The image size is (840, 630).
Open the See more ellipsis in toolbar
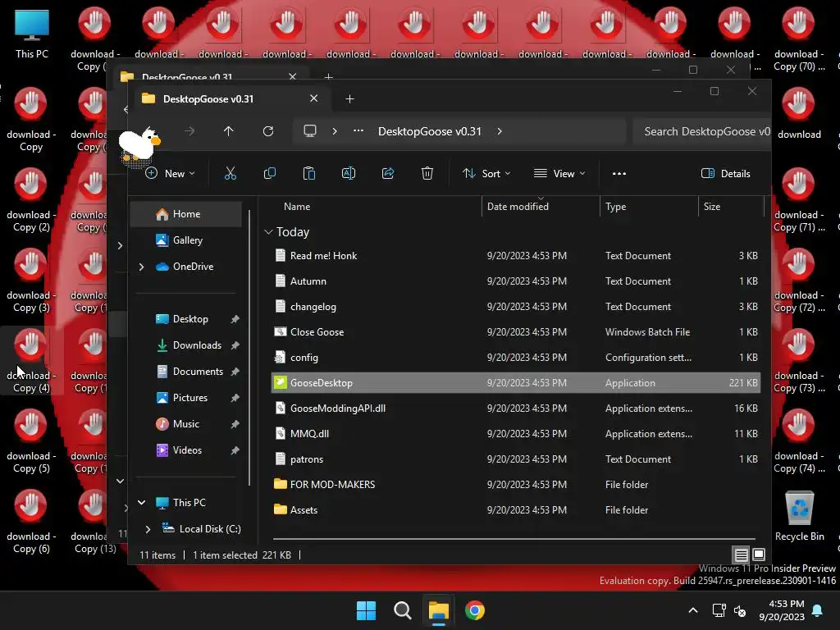pyautogui.click(x=619, y=174)
